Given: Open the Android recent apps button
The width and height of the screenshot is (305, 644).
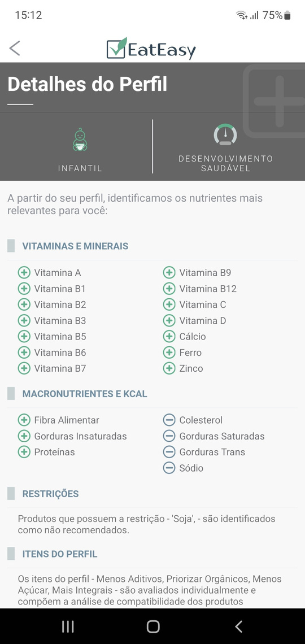Looking at the screenshot, I should click(68, 626).
